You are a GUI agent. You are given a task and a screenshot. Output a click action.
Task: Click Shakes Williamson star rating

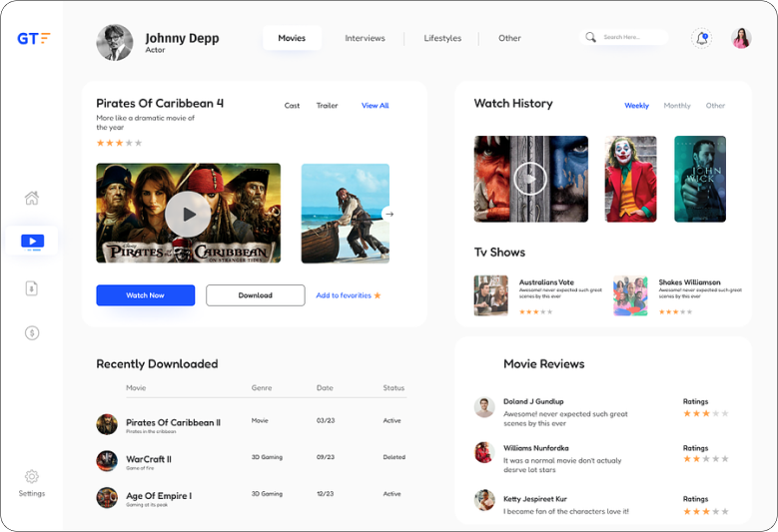[675, 311]
